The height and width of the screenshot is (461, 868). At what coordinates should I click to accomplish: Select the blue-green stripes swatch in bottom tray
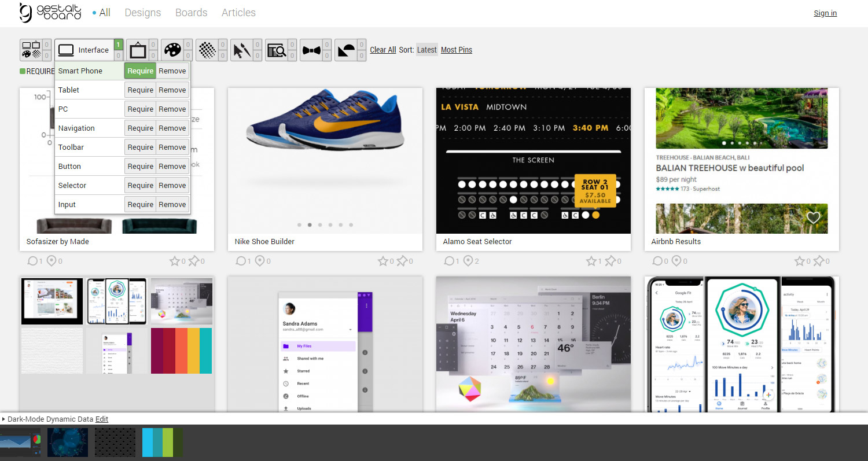pos(163,442)
